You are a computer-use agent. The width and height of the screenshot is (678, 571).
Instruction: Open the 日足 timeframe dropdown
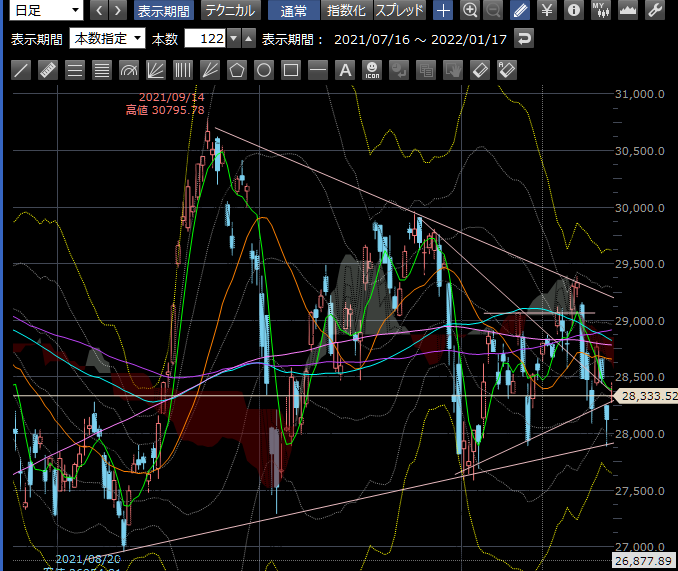click(47, 11)
